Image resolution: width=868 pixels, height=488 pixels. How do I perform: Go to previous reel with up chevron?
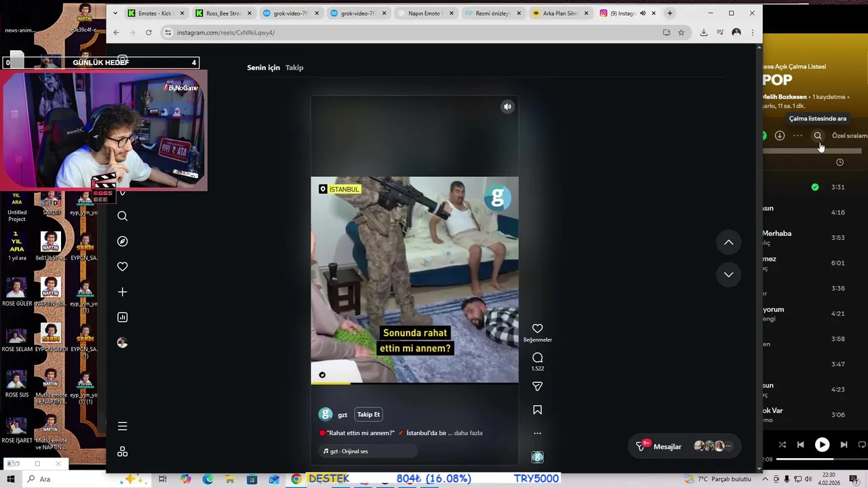coord(728,243)
